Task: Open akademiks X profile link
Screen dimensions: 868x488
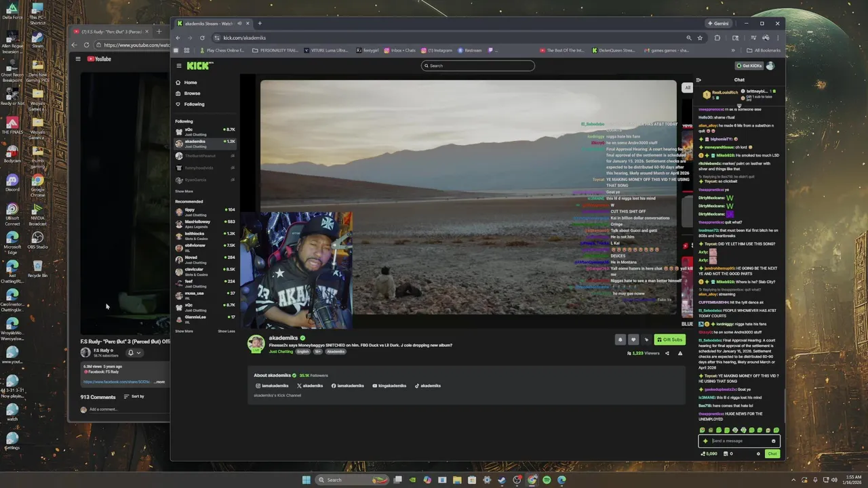Action: tap(310, 386)
